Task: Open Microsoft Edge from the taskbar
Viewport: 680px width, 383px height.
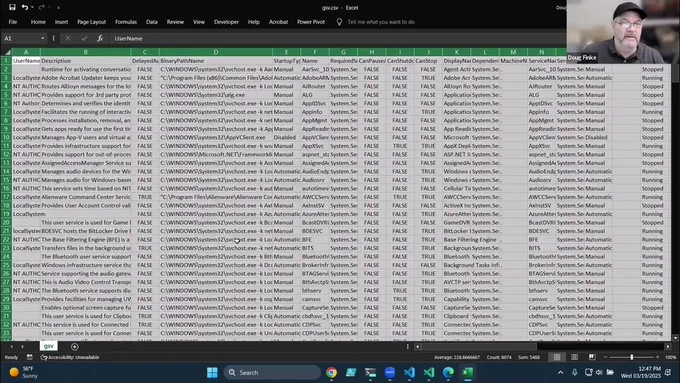Action: coord(448,373)
